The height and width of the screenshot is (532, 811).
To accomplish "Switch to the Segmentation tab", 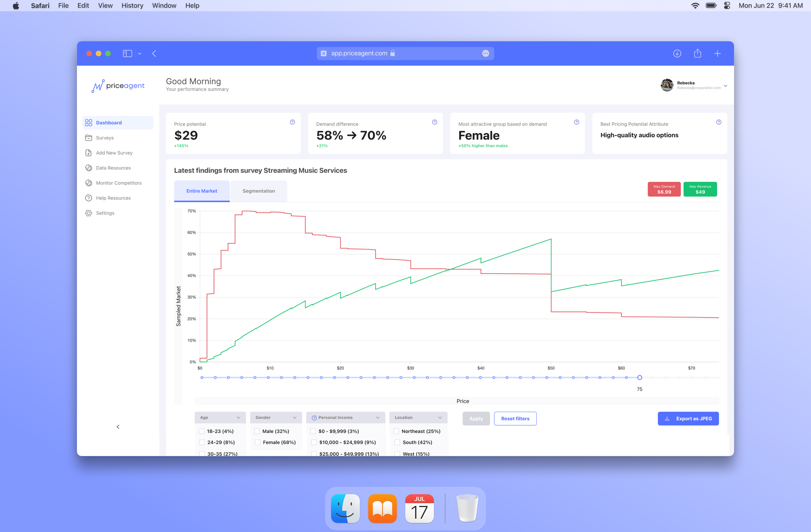I will click(x=259, y=191).
